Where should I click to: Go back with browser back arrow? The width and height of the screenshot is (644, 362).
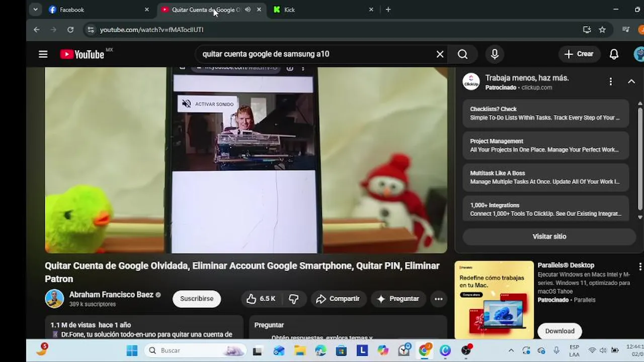36,30
